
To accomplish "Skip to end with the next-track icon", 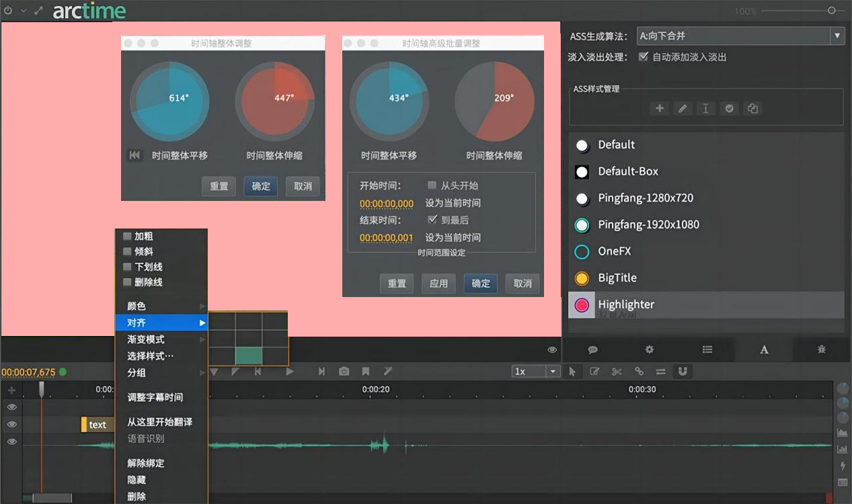I will [x=321, y=371].
